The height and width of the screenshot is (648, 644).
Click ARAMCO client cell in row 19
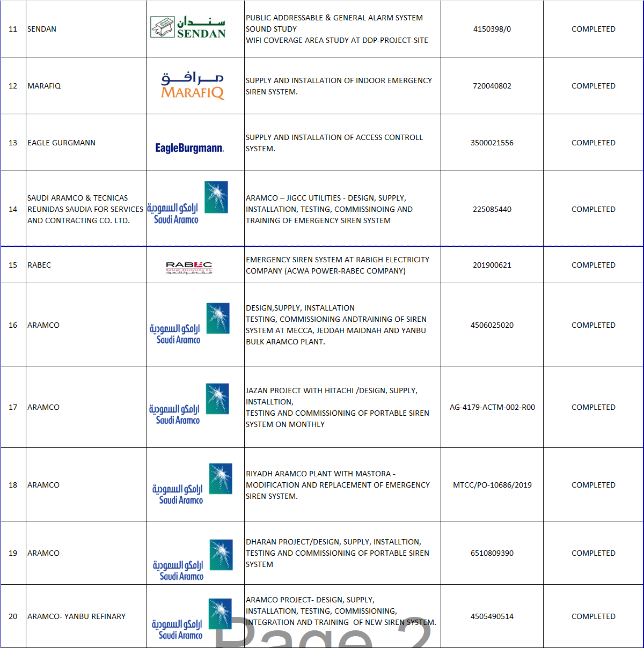point(86,553)
